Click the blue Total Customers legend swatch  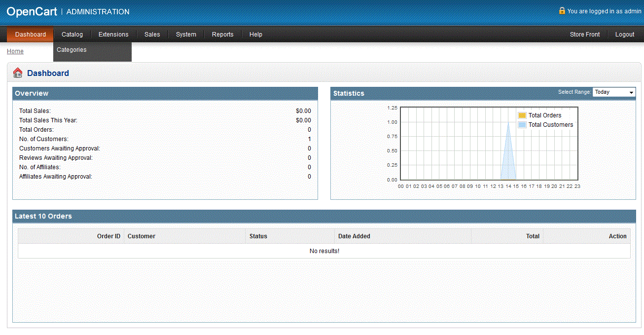click(522, 125)
